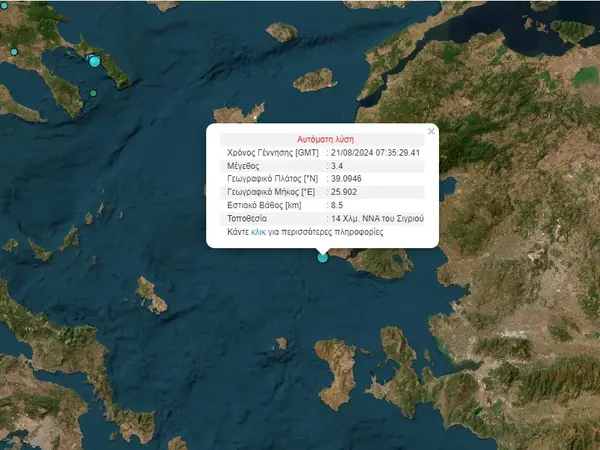Click the 'Εστιακό Βάθος [km]' label
The height and width of the screenshot is (450, 600).
coord(256,205)
